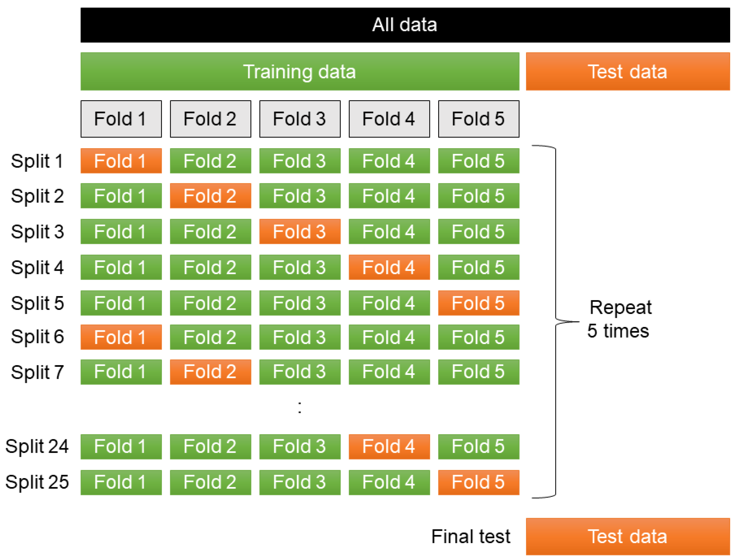Click orange Fold 2 in Split 7 row
734x560 pixels.
pos(210,372)
